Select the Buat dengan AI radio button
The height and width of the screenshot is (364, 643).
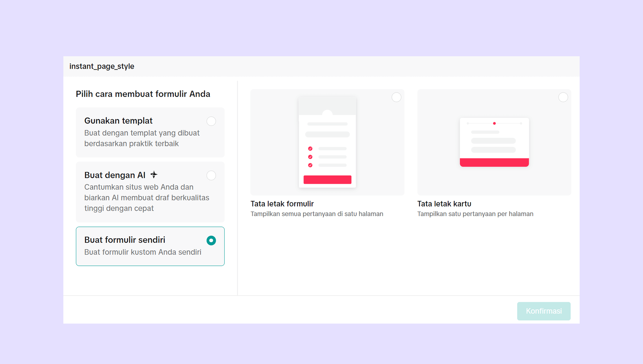click(211, 175)
